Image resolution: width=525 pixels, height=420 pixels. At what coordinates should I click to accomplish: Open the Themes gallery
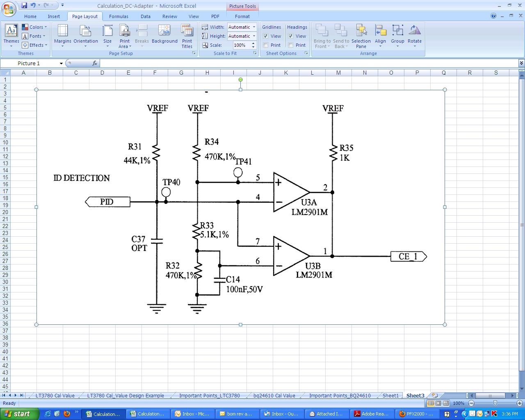(x=11, y=36)
